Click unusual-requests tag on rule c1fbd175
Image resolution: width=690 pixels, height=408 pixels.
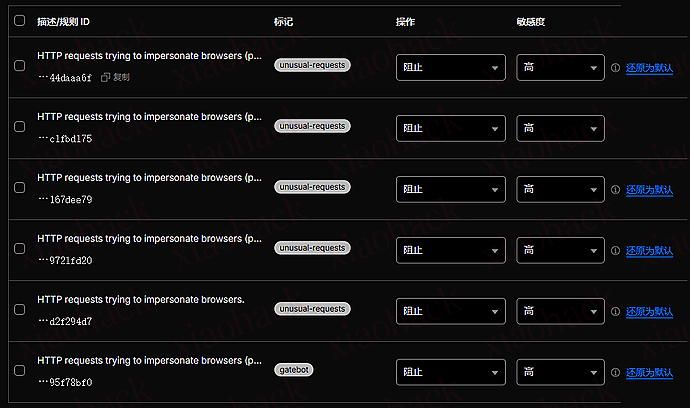click(312, 126)
